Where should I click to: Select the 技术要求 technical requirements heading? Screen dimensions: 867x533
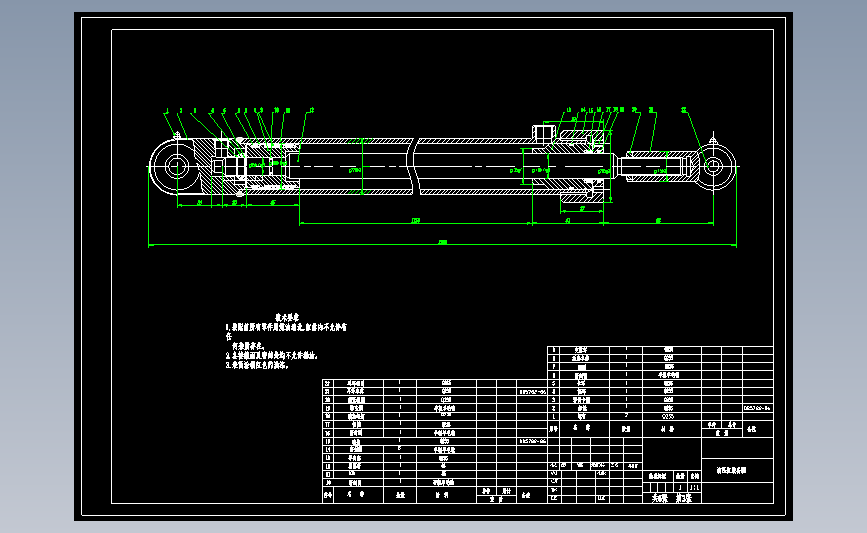point(287,317)
